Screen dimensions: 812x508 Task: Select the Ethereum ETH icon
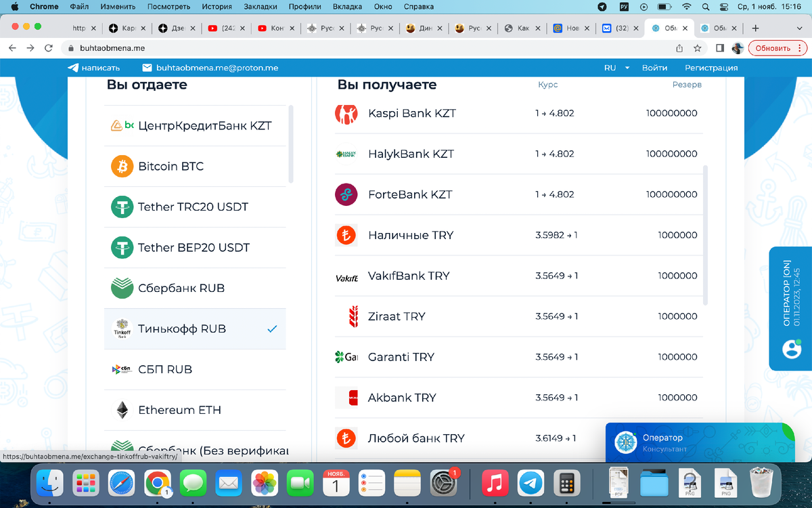[x=122, y=410]
